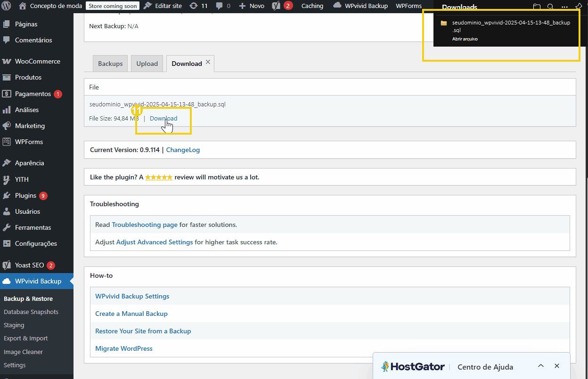Screen dimensions: 588x379
Task: Switch to the Upload tab
Action: coord(147,64)
